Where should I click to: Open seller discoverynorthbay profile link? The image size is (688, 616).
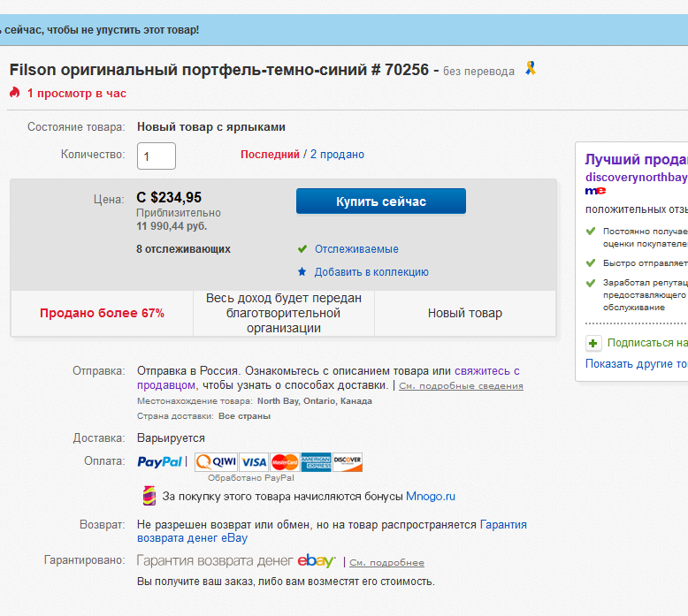(636, 177)
